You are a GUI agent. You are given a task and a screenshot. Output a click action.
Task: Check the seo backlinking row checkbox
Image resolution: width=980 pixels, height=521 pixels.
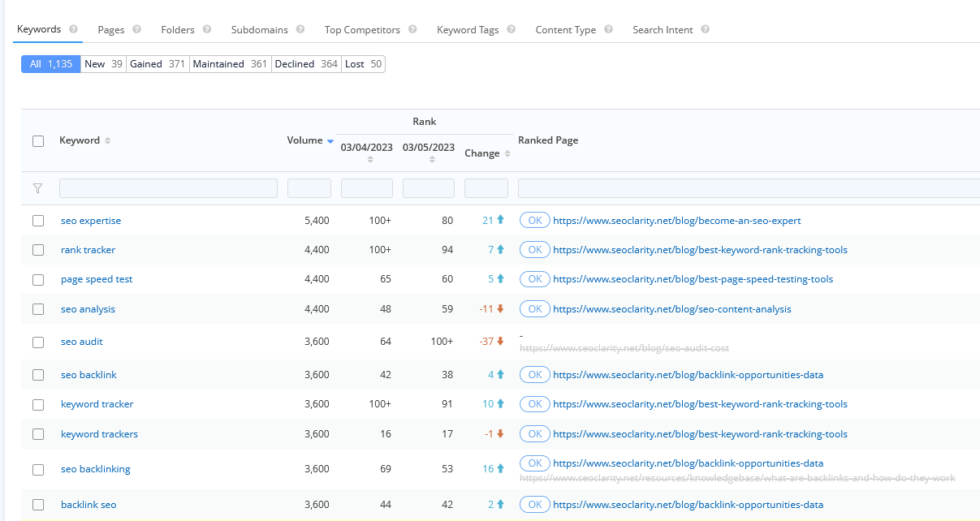point(38,470)
